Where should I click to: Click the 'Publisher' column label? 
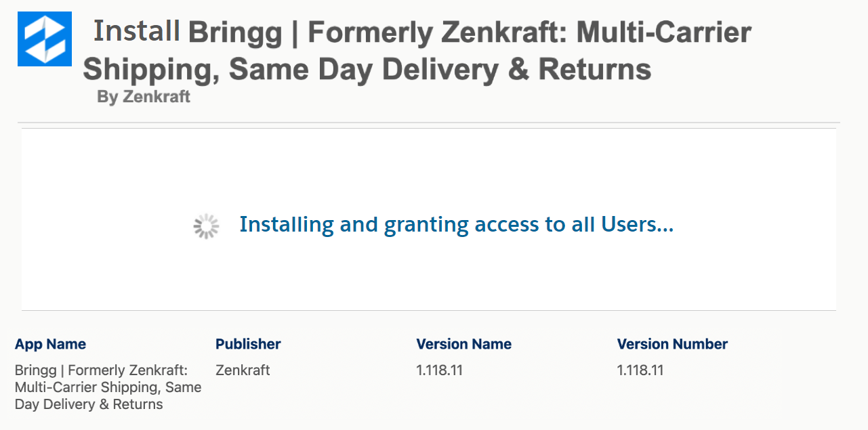(248, 344)
